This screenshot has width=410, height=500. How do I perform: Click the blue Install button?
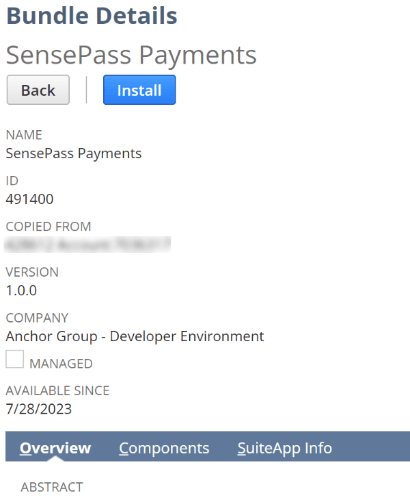tap(139, 90)
